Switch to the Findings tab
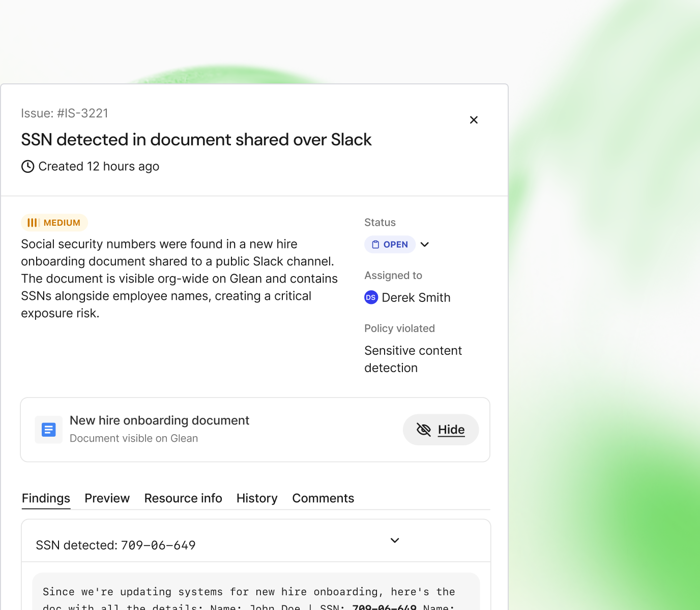This screenshot has width=700, height=610. coord(46,498)
